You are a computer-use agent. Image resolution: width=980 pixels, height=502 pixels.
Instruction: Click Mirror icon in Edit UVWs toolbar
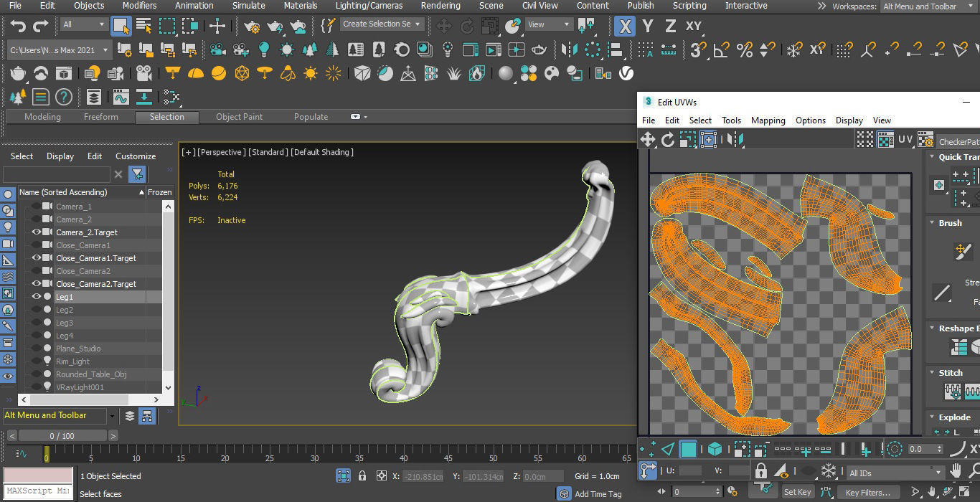[x=735, y=140]
